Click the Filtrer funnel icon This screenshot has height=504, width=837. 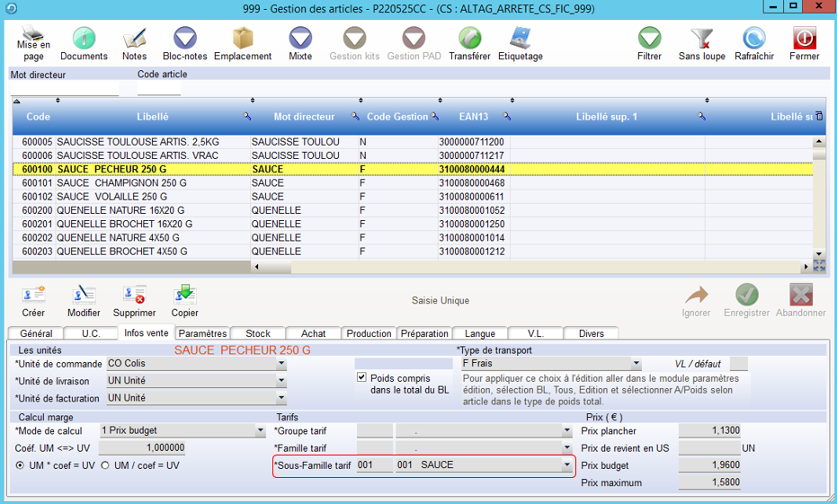[x=649, y=39]
